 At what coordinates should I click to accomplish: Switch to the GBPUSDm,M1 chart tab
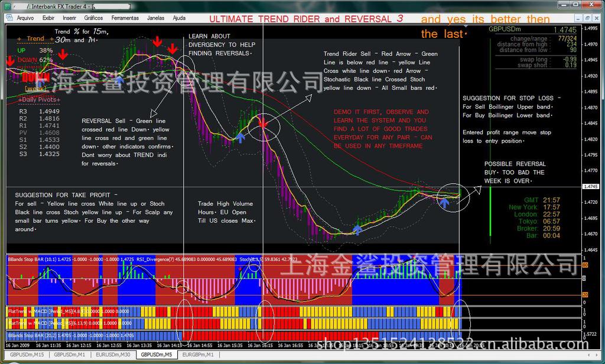pyautogui.click(x=70, y=355)
